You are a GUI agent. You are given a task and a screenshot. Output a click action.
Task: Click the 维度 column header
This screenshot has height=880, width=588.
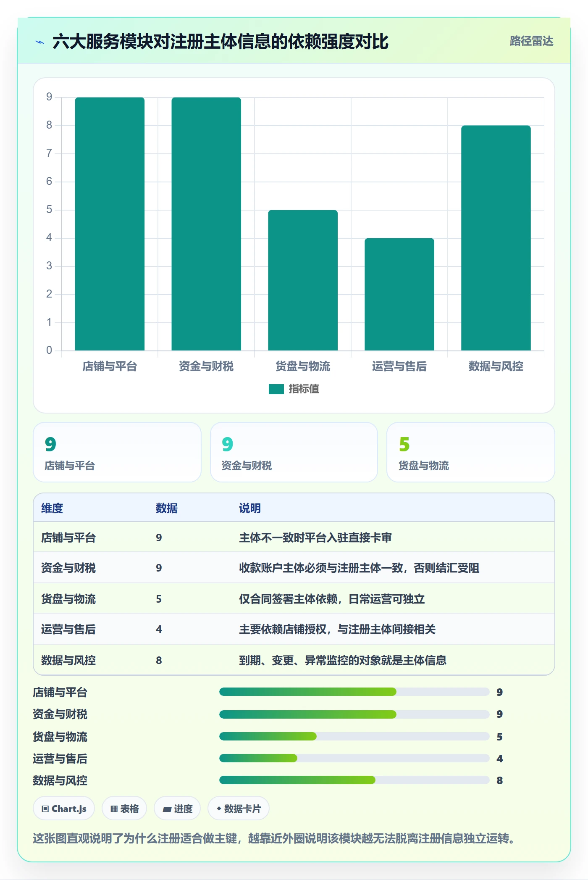tap(52, 508)
